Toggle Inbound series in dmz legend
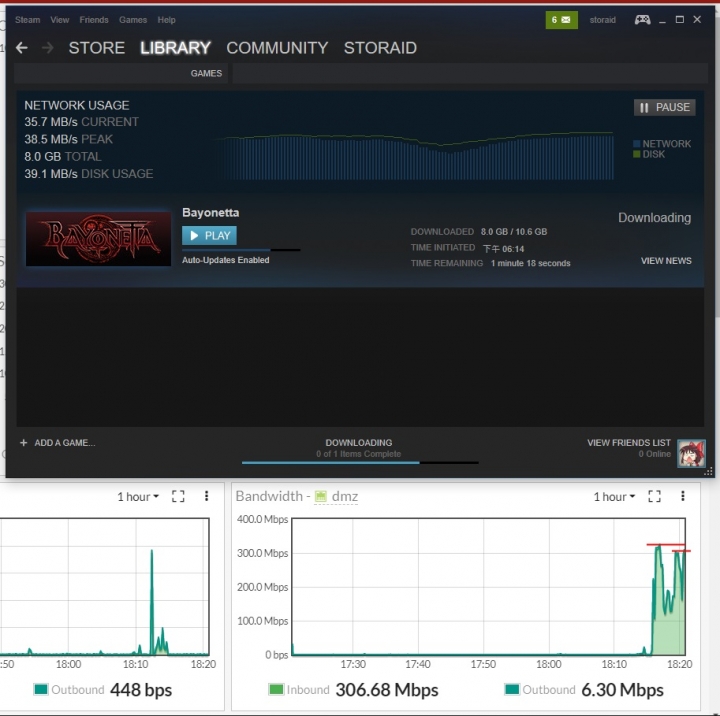The image size is (720, 716). click(299, 690)
